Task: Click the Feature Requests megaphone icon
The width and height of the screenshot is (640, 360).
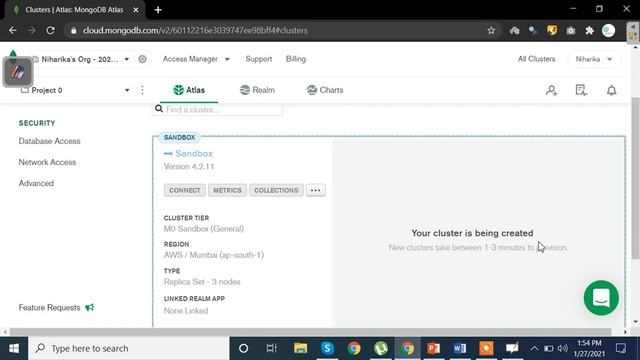Action: click(x=89, y=307)
